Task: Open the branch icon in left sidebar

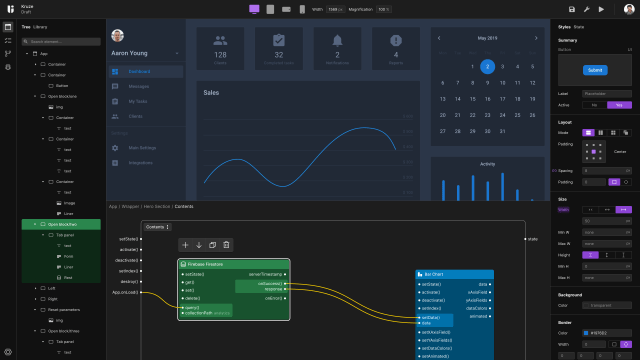Action: click(x=8, y=53)
